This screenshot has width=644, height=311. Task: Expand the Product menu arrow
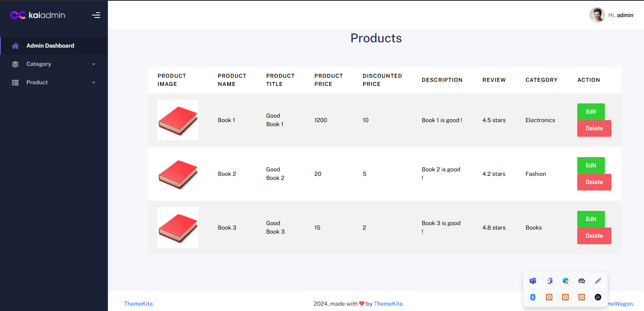[94, 83]
